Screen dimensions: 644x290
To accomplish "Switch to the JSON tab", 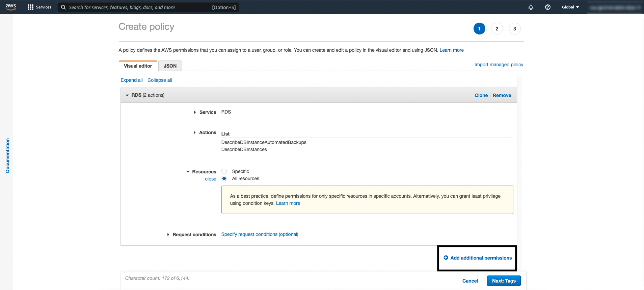I will pos(170,66).
